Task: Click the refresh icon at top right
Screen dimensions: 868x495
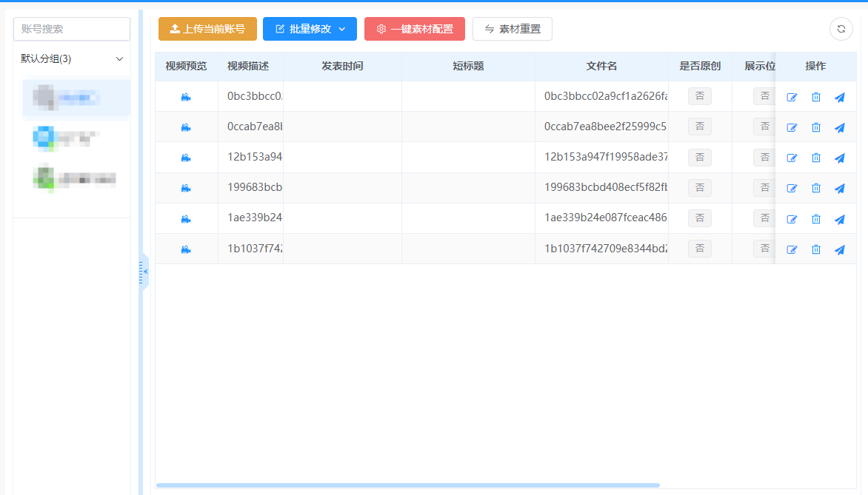Action: click(x=841, y=29)
